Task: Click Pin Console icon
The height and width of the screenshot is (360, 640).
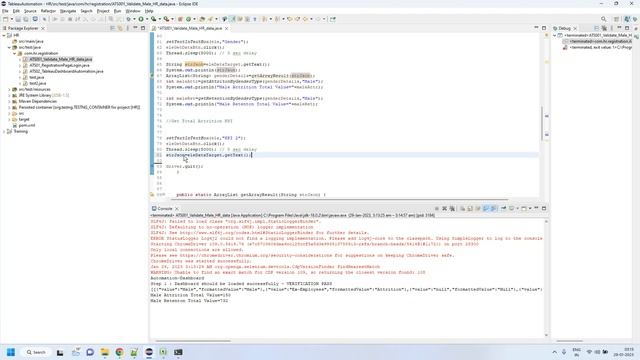Action: click(504, 209)
